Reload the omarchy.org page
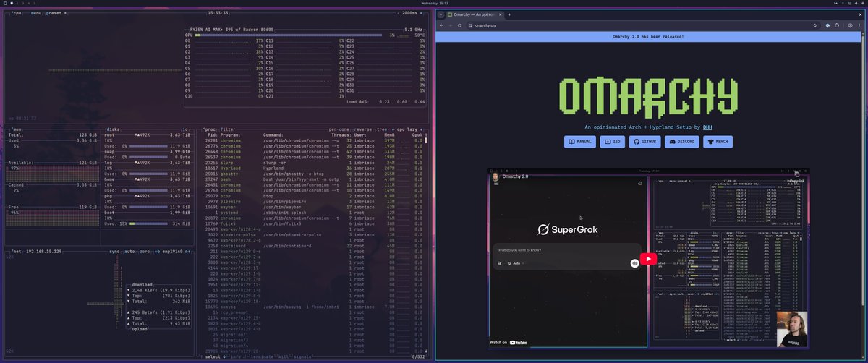Screen dimensions: 868x363 pyautogui.click(x=461, y=25)
